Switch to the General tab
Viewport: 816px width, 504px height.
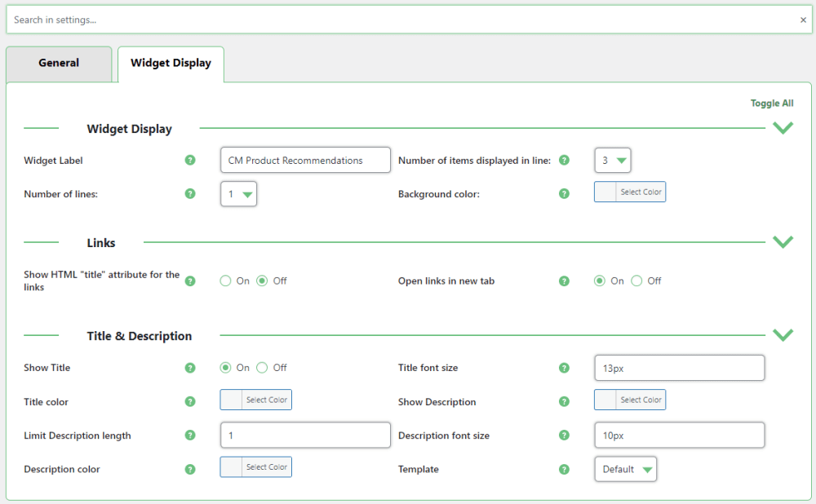59,64
